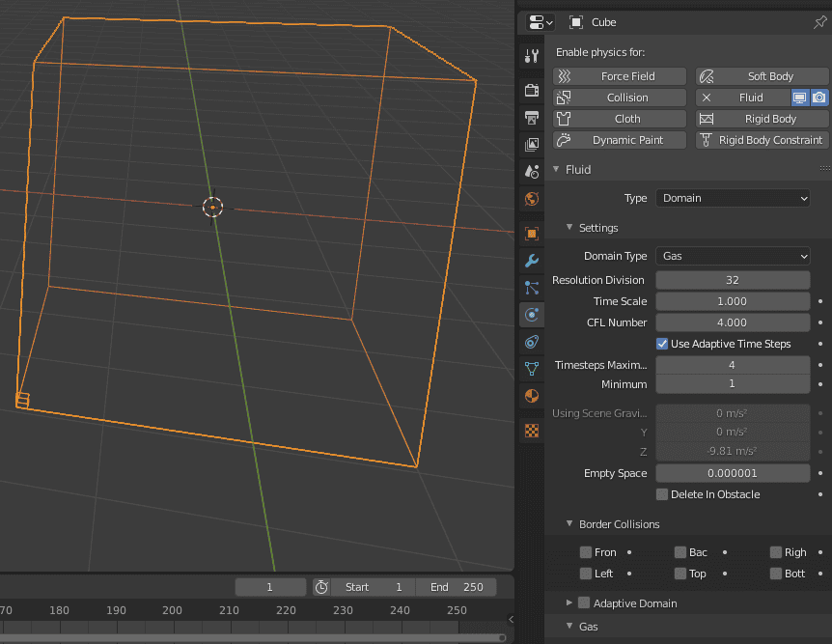Select the Texture properties checkerboard icon
Viewport: 832px width, 644px height.
(x=531, y=430)
